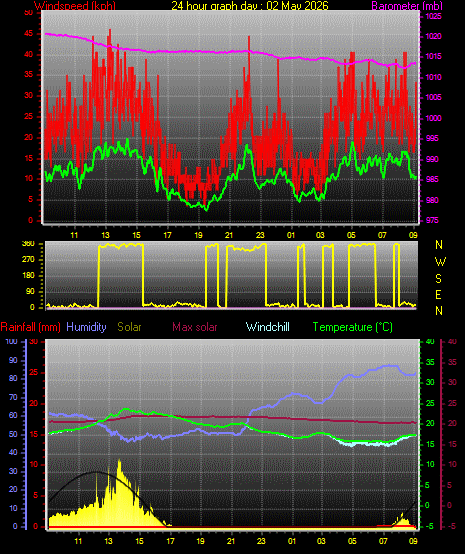Click the 13 hour mark on bottom graph
465x554 pixels.
point(108,541)
